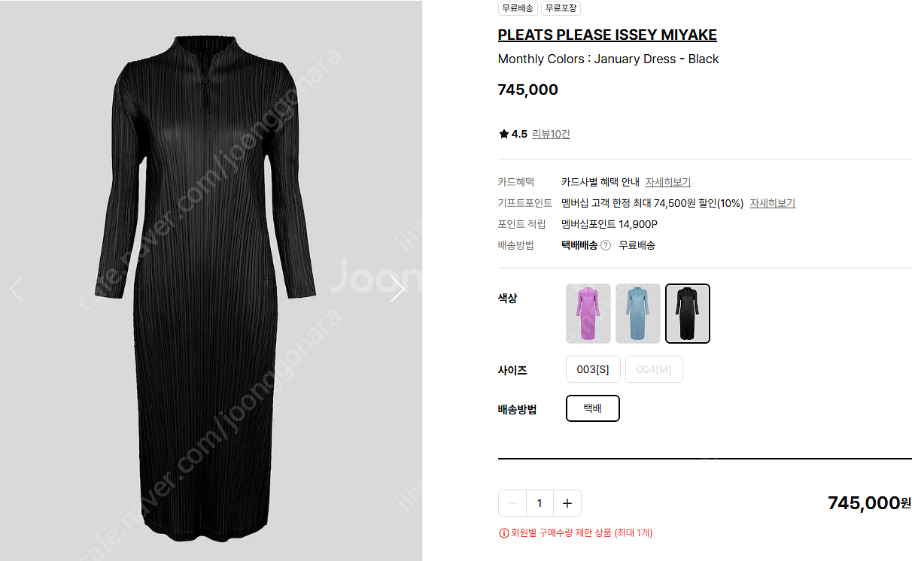
Task: Choose size 003[S]
Action: coord(593,369)
